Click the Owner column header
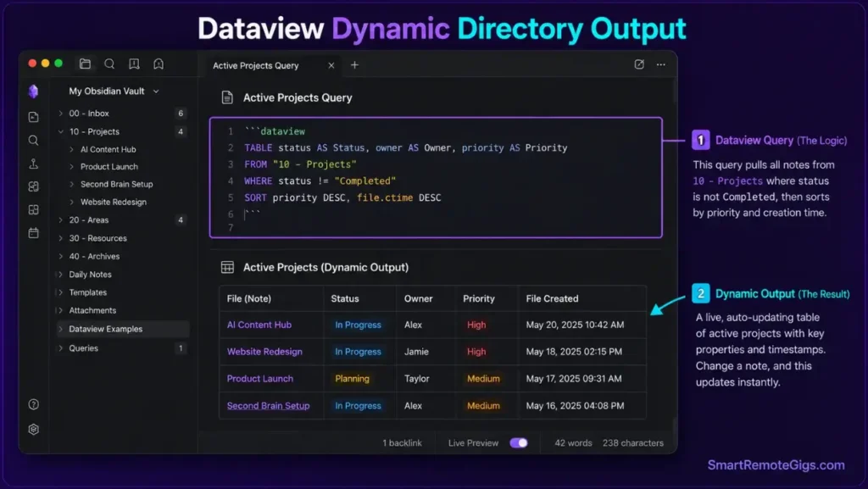 point(418,298)
